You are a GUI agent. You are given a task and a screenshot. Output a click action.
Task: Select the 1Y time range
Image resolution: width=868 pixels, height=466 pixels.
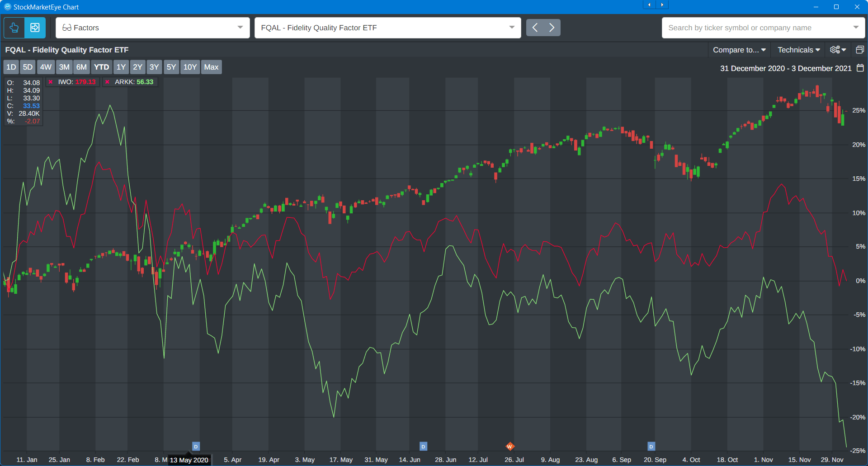pos(121,67)
